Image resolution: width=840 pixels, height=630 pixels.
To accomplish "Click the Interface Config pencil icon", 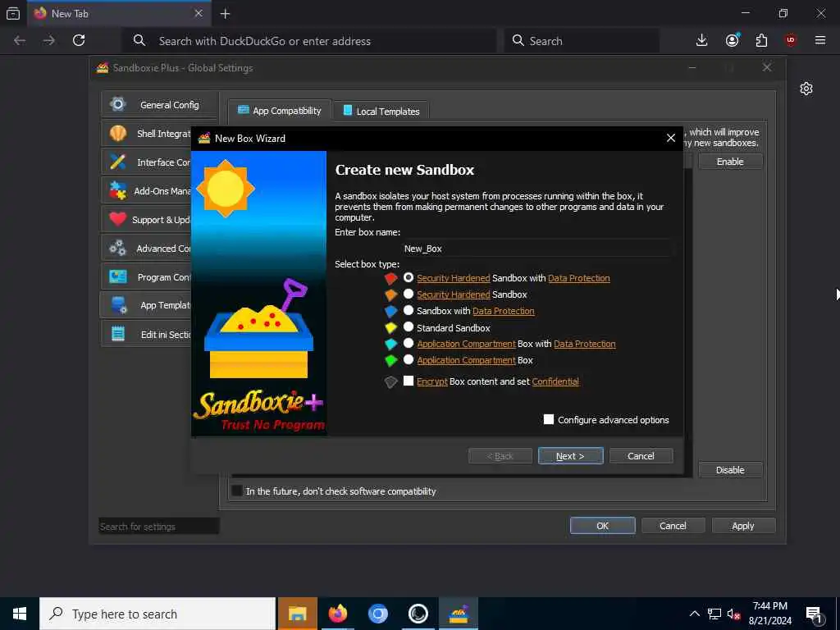I will tap(118, 162).
